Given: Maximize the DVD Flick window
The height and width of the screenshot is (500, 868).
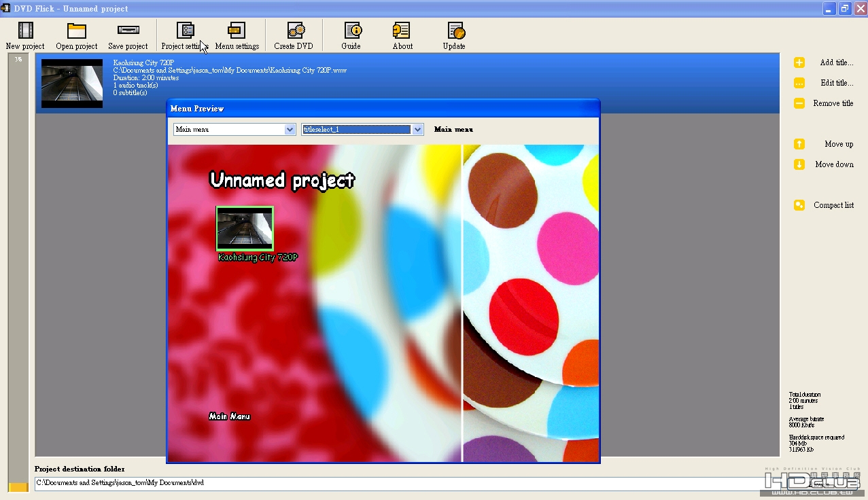Looking at the screenshot, I should coord(845,8).
